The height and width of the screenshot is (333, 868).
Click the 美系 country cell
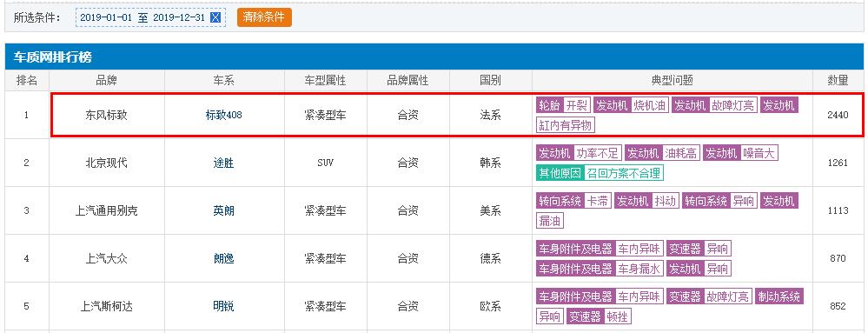pos(490,210)
